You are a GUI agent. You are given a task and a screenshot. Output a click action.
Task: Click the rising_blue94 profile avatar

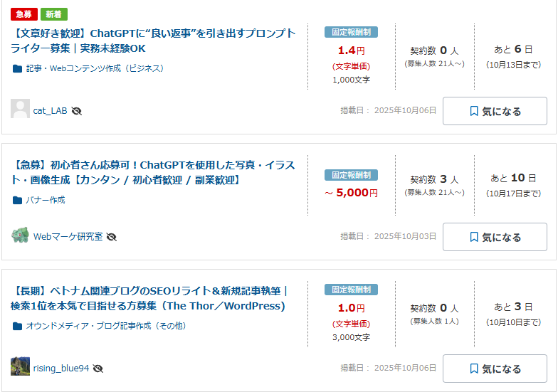20,366
